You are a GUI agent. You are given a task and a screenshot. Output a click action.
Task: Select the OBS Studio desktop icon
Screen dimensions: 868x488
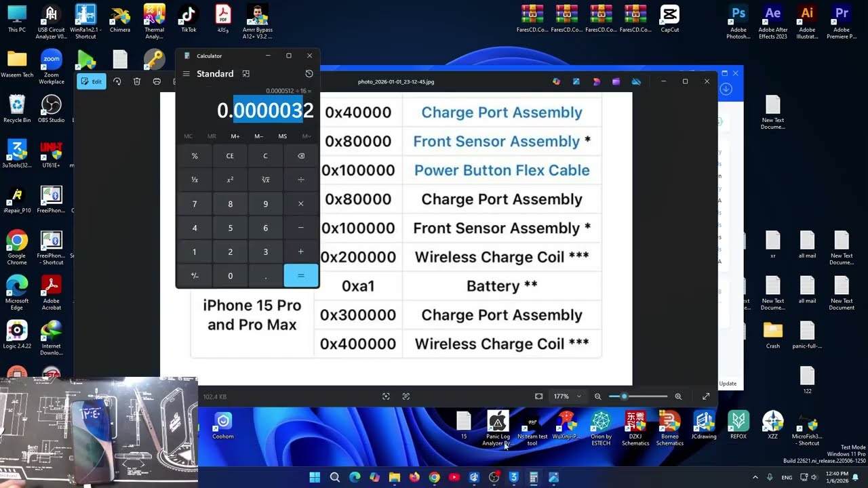[52, 109]
